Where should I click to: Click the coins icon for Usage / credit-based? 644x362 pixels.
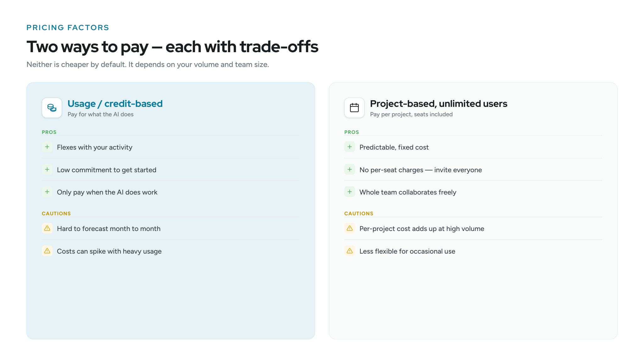click(52, 108)
